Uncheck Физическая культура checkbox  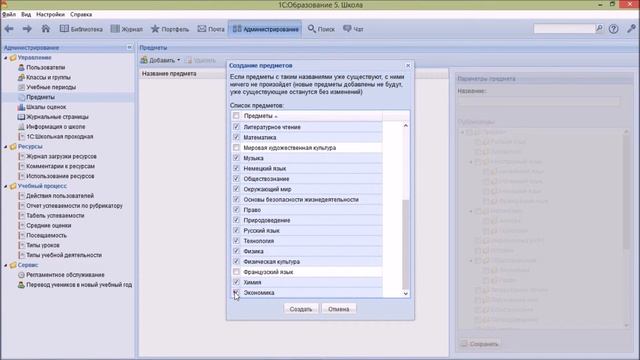236,261
